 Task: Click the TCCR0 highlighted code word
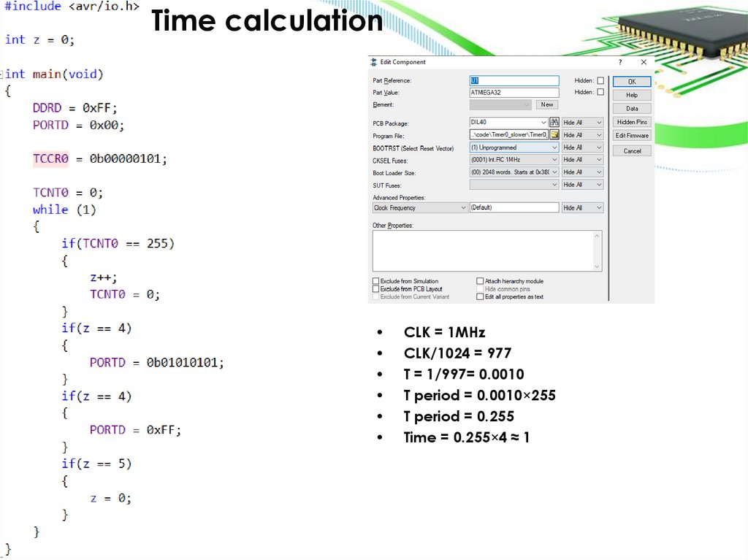(x=50, y=158)
